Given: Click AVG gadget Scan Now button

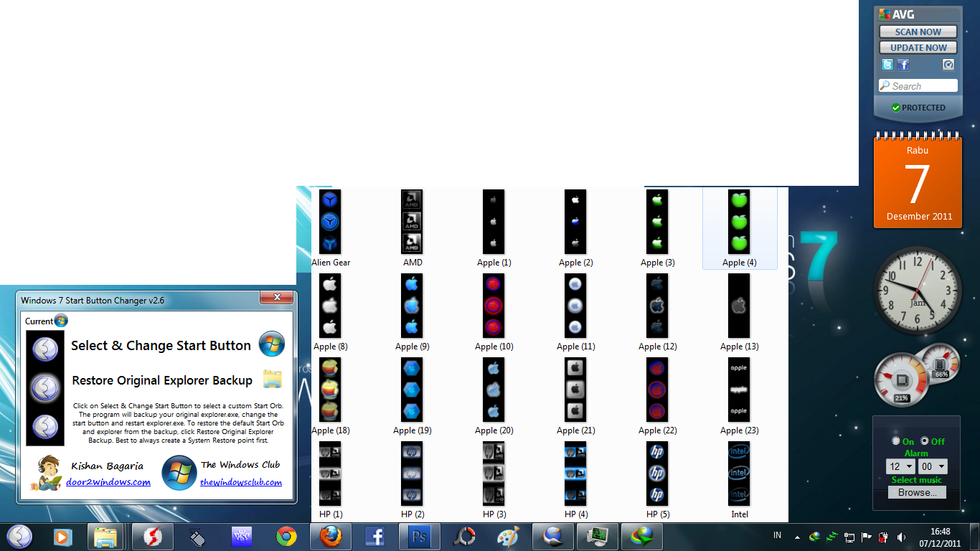Looking at the screenshot, I should 918,32.
